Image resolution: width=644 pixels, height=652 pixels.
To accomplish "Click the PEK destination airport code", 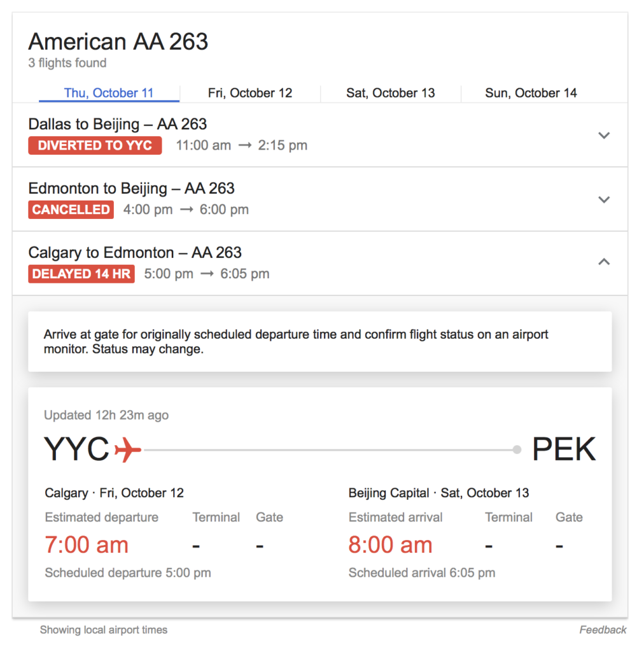I will click(x=564, y=450).
